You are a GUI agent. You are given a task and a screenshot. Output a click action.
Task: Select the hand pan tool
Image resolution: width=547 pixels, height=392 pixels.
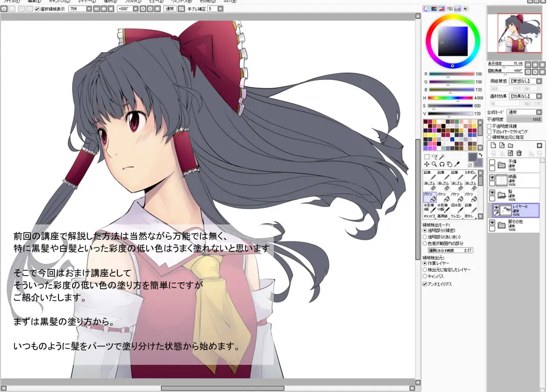(x=449, y=164)
